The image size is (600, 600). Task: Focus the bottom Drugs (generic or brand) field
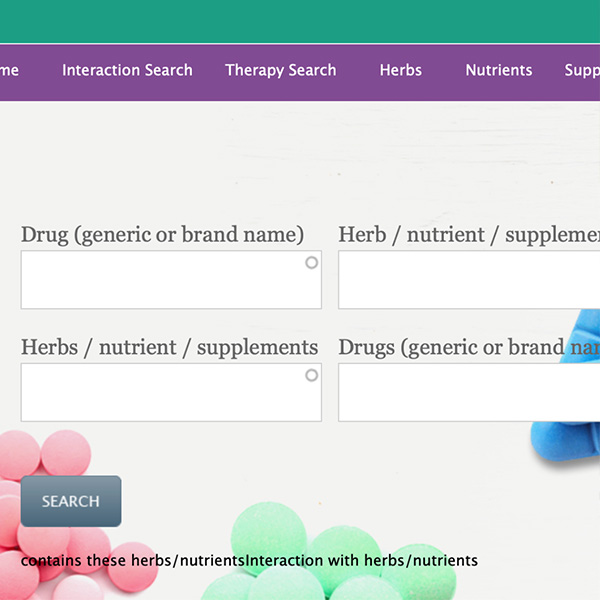(x=468, y=392)
